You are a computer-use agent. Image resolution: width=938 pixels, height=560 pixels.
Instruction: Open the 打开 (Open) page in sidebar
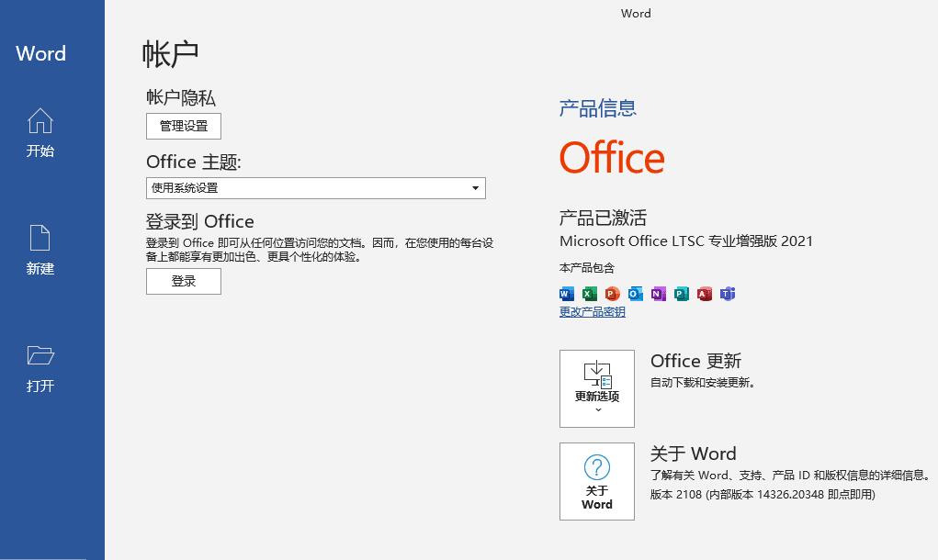[x=40, y=368]
